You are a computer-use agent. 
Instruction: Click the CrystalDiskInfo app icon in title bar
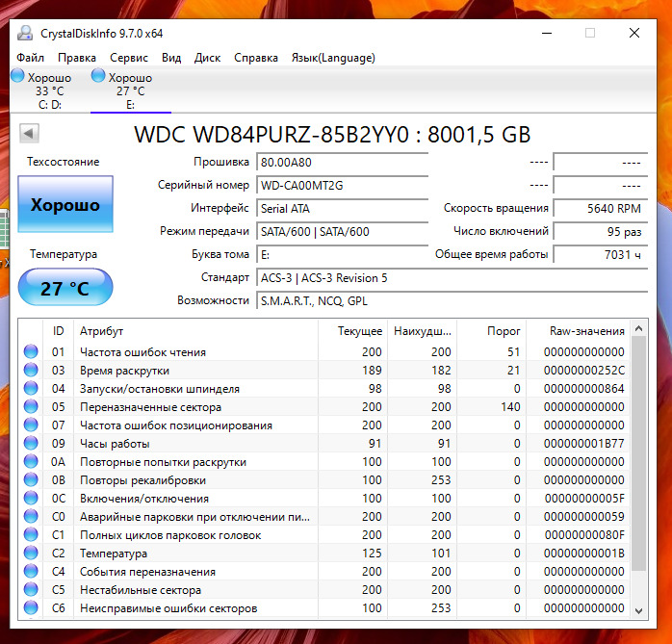click(x=23, y=34)
